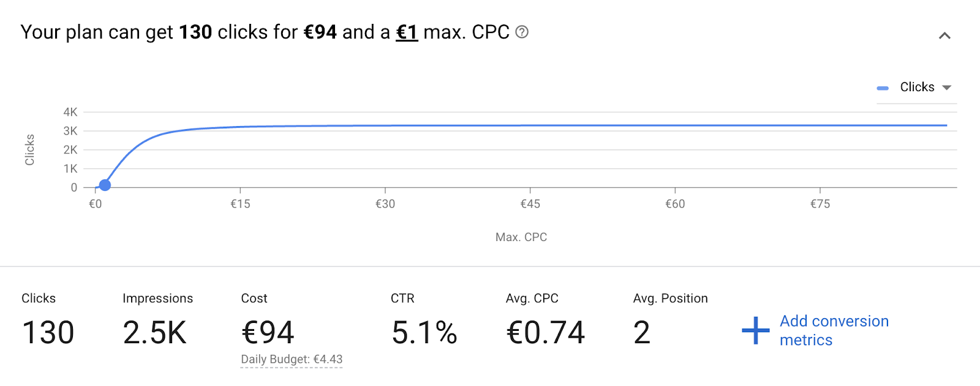Open Add conversion metrics link

tap(834, 330)
